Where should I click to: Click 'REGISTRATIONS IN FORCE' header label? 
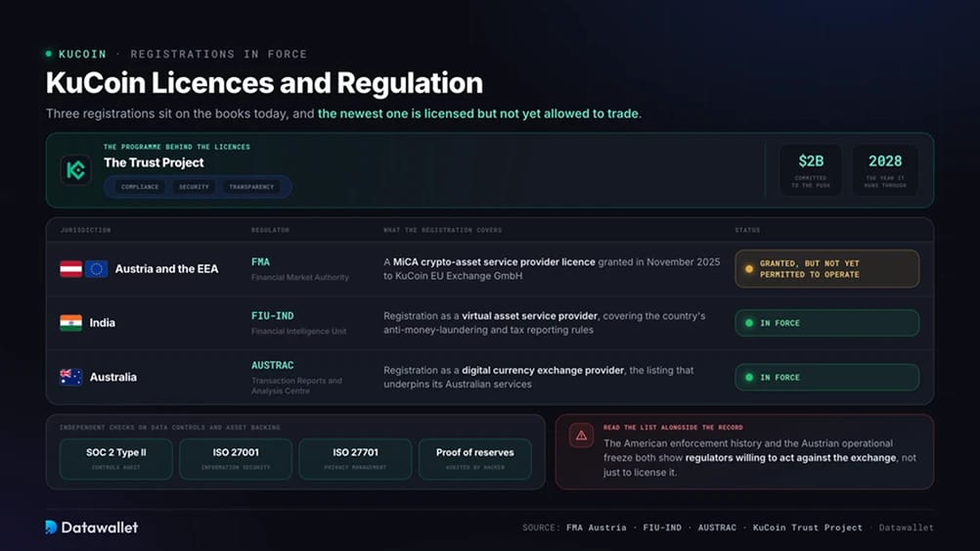click(219, 55)
